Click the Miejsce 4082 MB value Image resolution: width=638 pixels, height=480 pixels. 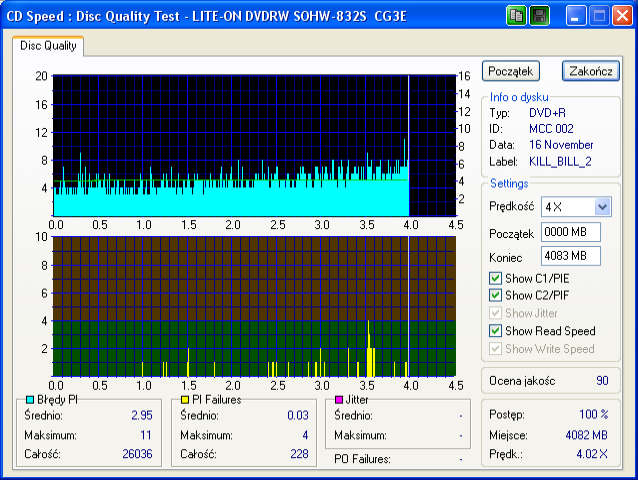point(586,435)
